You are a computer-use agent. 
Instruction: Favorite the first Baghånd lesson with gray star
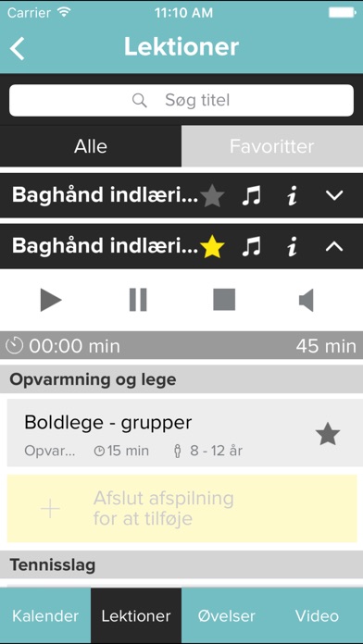point(212,196)
